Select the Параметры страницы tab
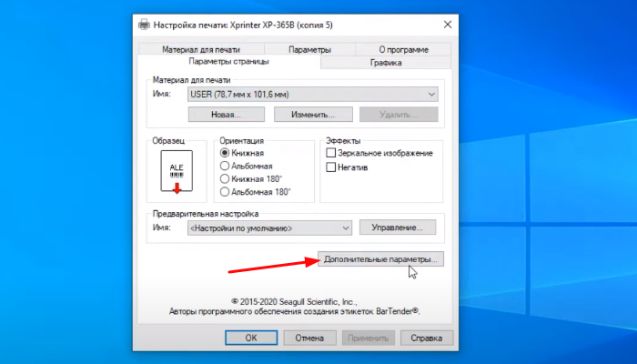The width and height of the screenshot is (637, 364). point(228,62)
